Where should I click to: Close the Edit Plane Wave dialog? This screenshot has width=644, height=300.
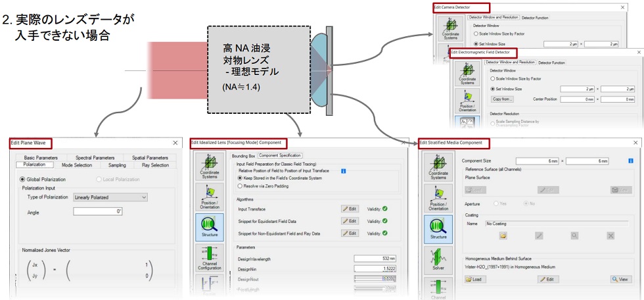click(175, 143)
